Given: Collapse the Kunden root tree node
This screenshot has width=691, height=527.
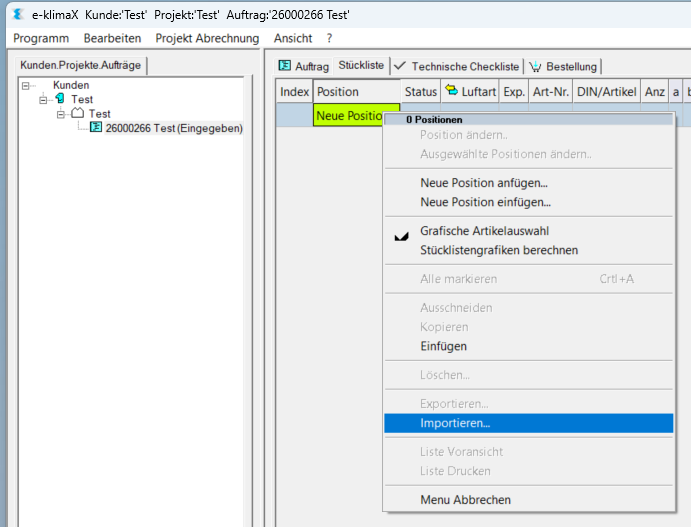Looking at the screenshot, I should coord(26,85).
